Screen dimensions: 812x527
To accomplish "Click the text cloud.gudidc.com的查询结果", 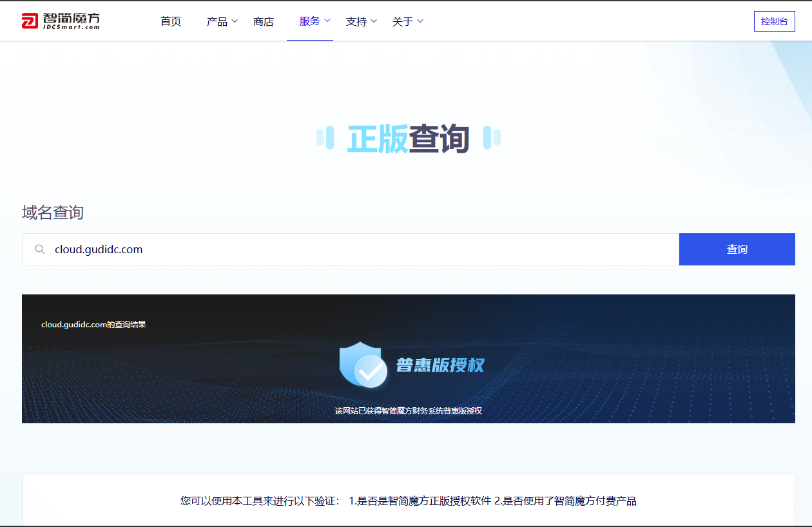I will (x=93, y=324).
